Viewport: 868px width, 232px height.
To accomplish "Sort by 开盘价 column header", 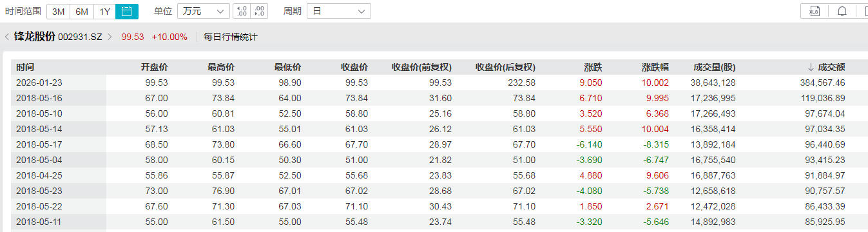I will (x=155, y=67).
